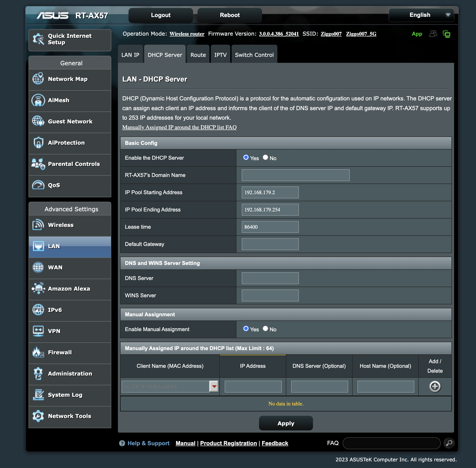
Task: Open the Network Map icon
Action: click(x=38, y=79)
